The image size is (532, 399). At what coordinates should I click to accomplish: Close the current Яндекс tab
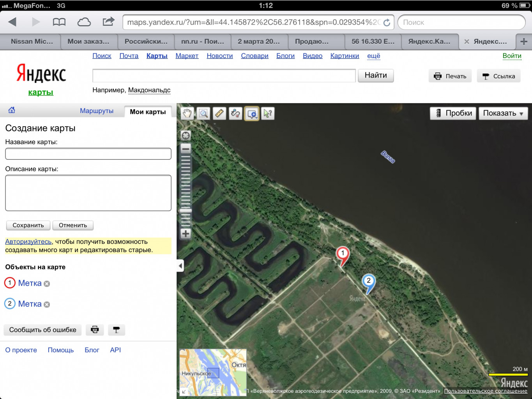(467, 41)
